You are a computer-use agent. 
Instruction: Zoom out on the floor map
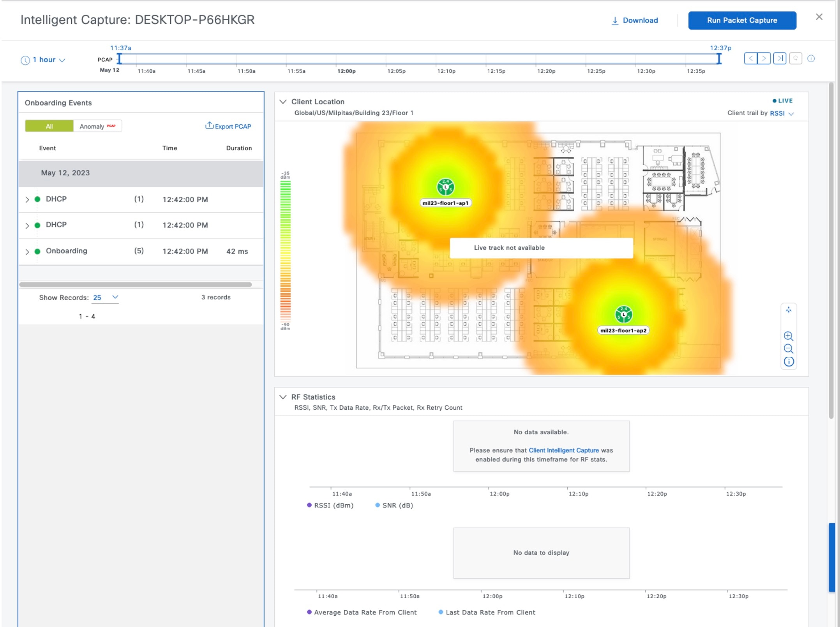[x=788, y=349]
